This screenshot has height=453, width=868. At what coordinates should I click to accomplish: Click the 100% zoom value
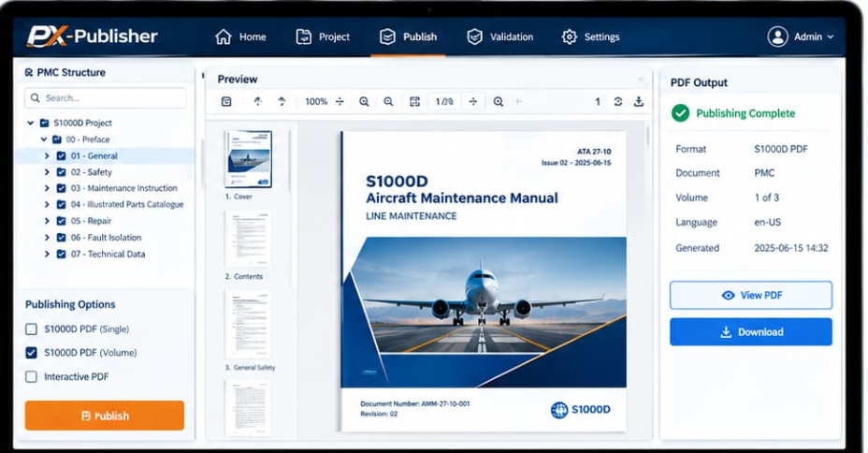click(x=316, y=101)
